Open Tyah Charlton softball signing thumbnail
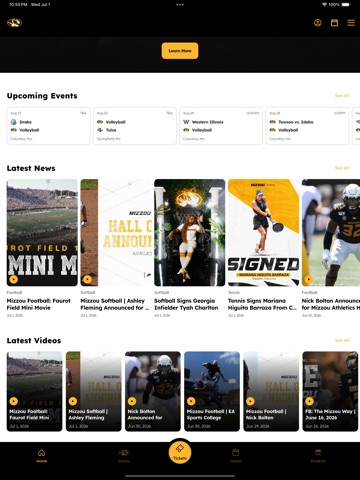360x480 pixels. [190, 232]
